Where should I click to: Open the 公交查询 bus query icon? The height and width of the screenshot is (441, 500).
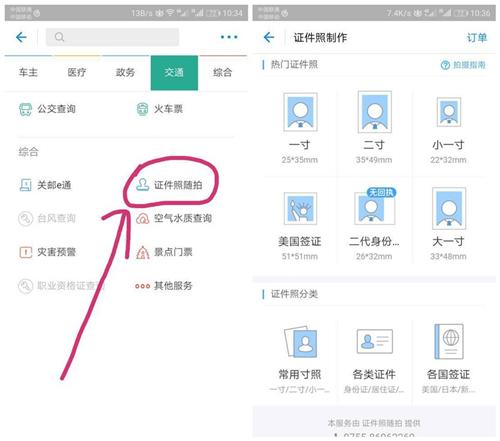pyautogui.click(x=25, y=109)
